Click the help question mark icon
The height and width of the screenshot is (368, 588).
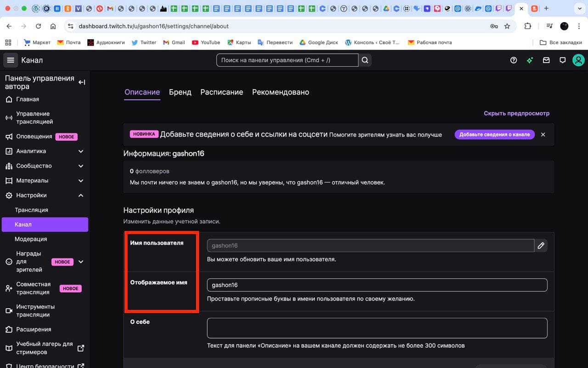(x=514, y=60)
